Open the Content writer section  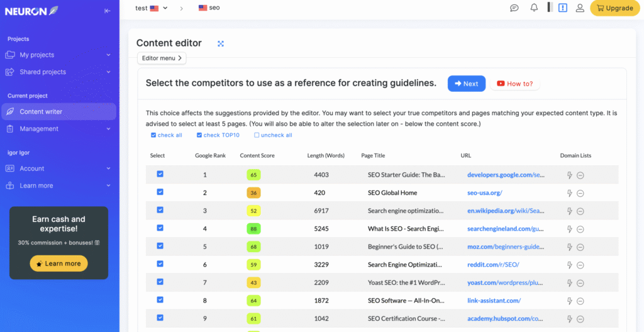coord(58,111)
